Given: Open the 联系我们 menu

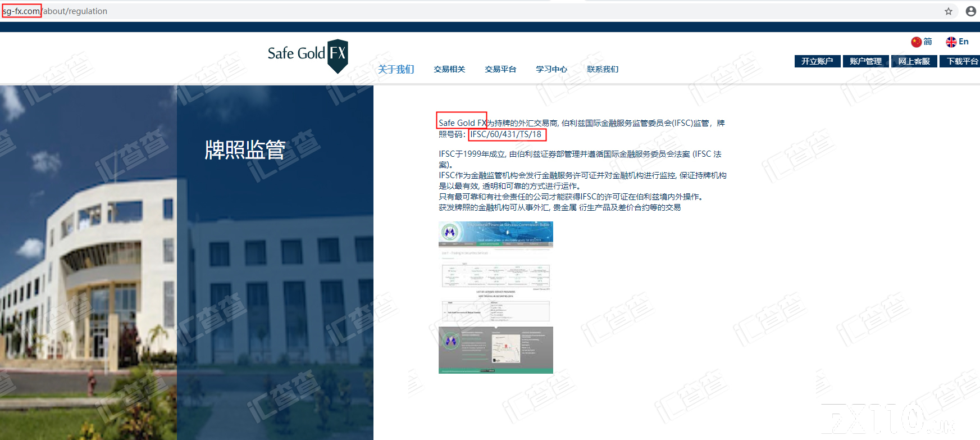Looking at the screenshot, I should pos(603,69).
